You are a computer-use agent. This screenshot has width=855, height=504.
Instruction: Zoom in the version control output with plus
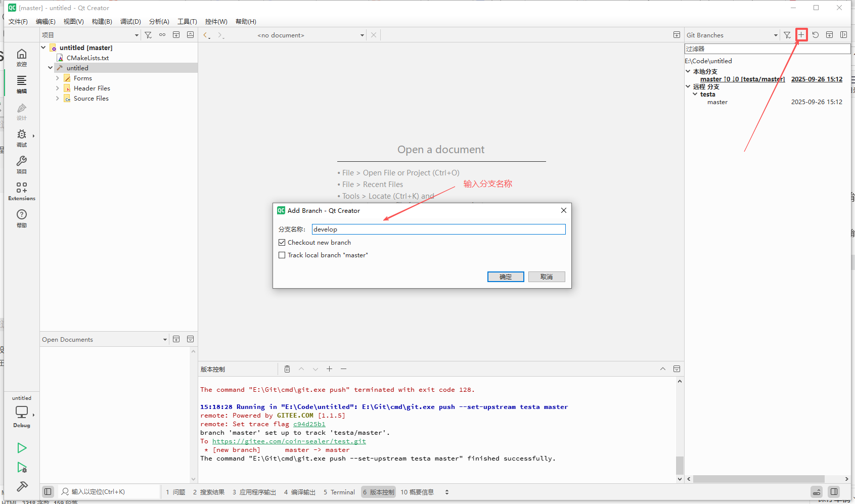point(329,369)
